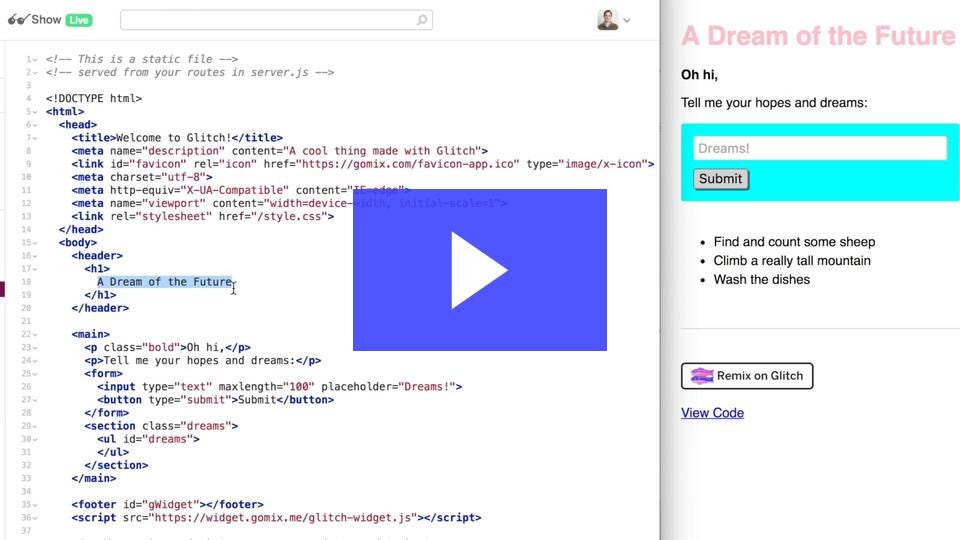Play the video using the large play button

click(x=479, y=270)
